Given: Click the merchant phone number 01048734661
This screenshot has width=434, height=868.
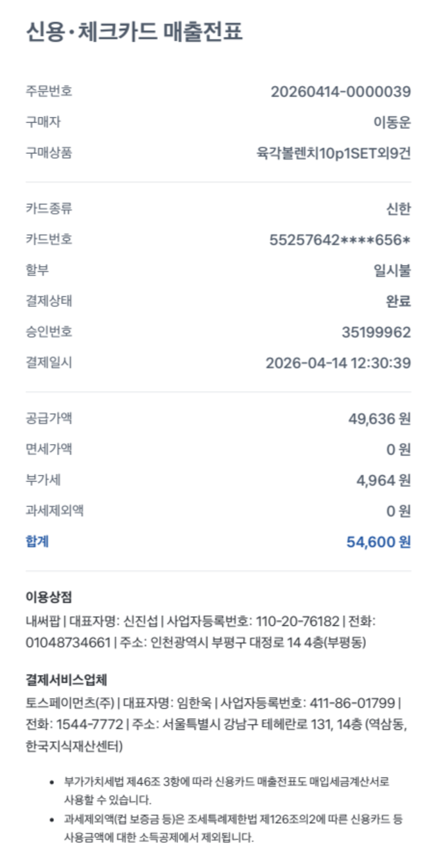Looking at the screenshot, I should pyautogui.click(x=68, y=642).
